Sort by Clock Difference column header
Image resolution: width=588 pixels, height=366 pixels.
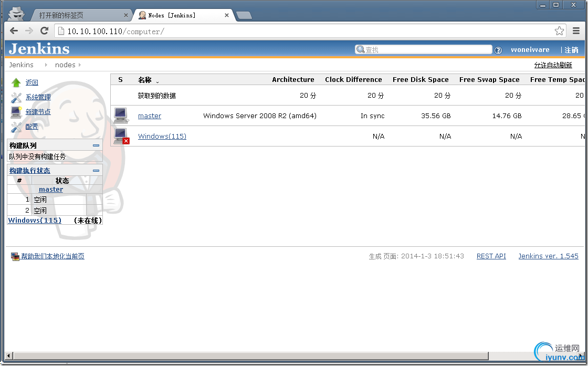pyautogui.click(x=354, y=79)
